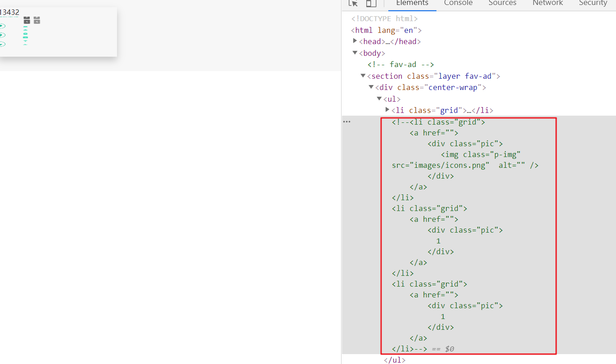Select the div class="center-wrap" tag text
The height and width of the screenshot is (364, 616).
pyautogui.click(x=431, y=88)
